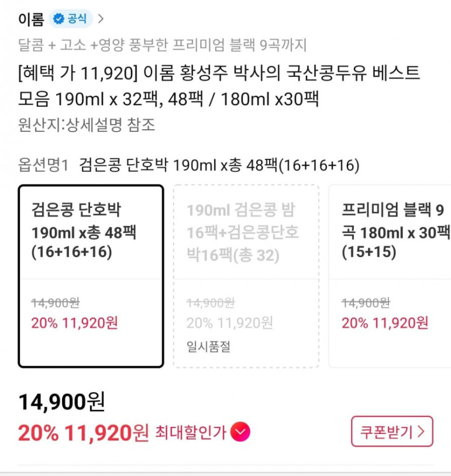Select the 검은콩 단호박 190ml 48팩 option
Image resolution: width=451 pixels, height=476 pixels.
pyautogui.click(x=91, y=276)
